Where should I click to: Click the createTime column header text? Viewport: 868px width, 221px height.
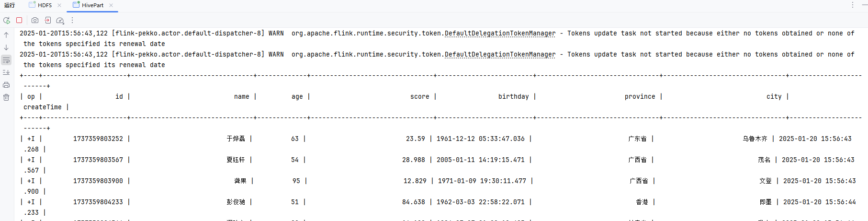43,107
